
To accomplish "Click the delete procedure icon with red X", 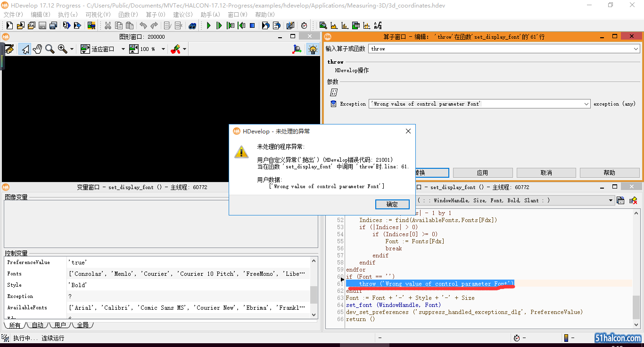I will tap(633, 200).
